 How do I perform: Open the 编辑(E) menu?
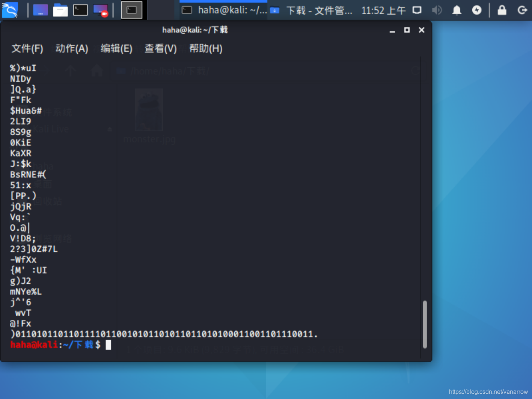[116, 48]
